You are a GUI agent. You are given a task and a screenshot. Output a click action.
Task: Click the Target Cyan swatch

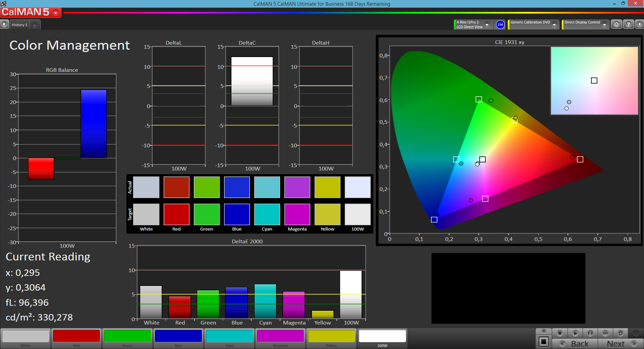[267, 214]
